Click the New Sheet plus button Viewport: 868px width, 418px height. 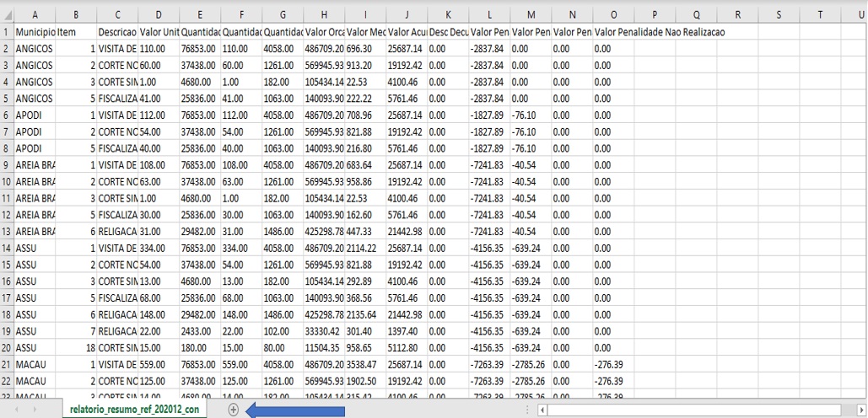tap(234, 409)
